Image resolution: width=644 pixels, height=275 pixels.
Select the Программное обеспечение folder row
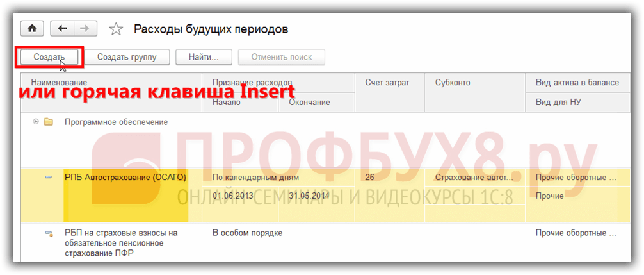click(116, 122)
